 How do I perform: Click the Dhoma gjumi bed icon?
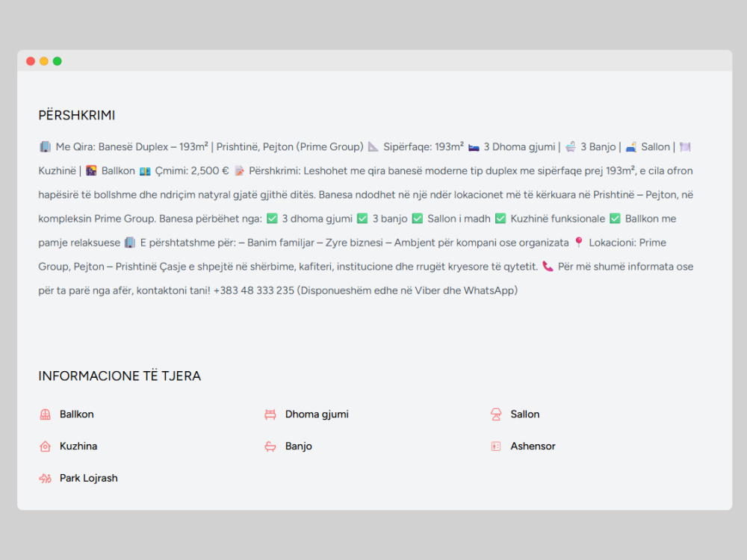coord(270,414)
